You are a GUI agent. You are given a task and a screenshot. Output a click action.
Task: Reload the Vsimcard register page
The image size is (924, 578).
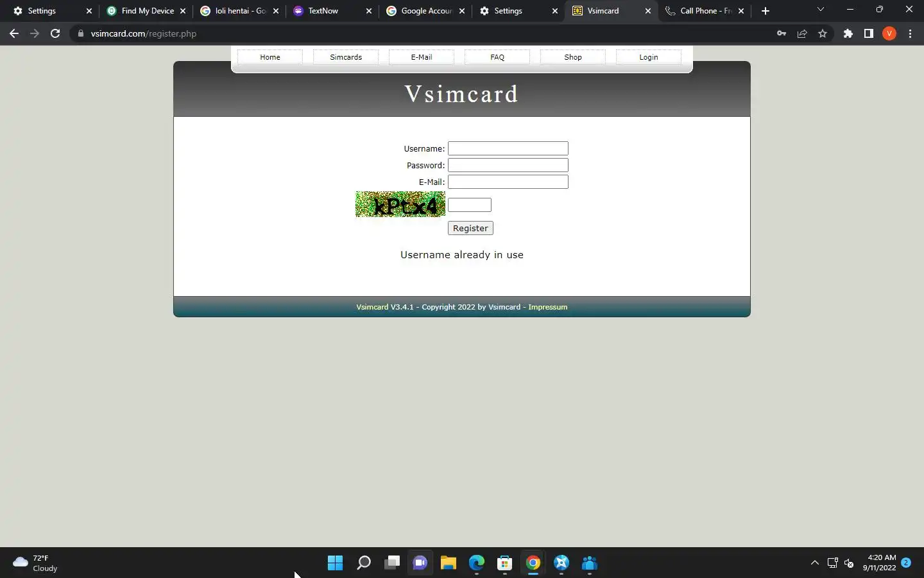tap(55, 33)
